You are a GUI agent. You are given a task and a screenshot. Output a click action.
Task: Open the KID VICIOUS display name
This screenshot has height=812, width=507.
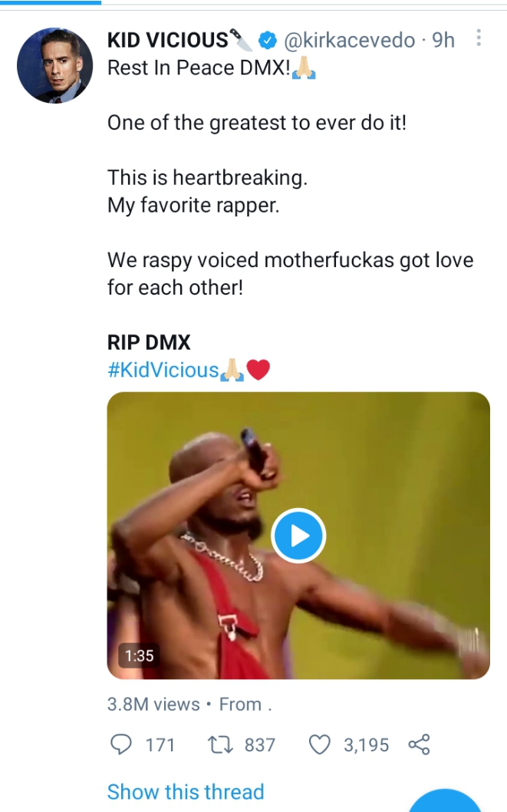(x=168, y=40)
